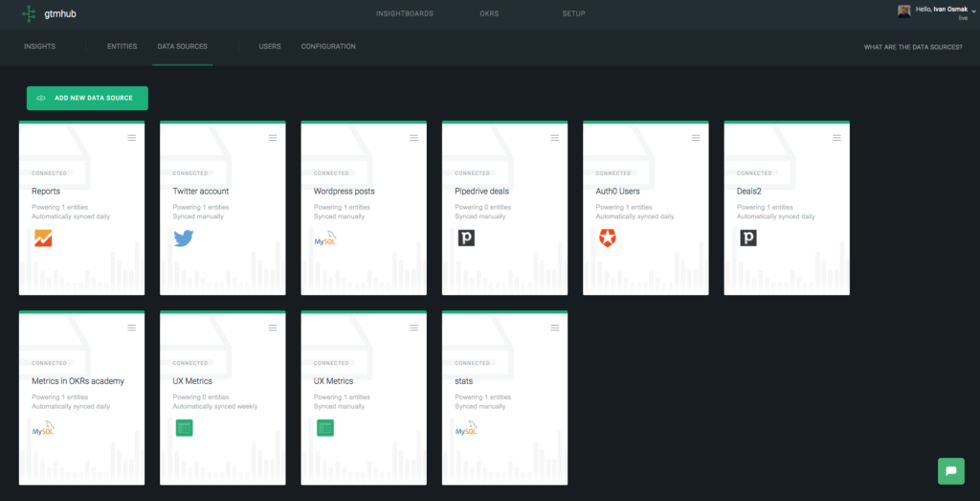Viewport: 980px width, 501px height.
Task: Click 'Powering 0 entities' on Pipedrive deals card
Action: [x=483, y=207]
